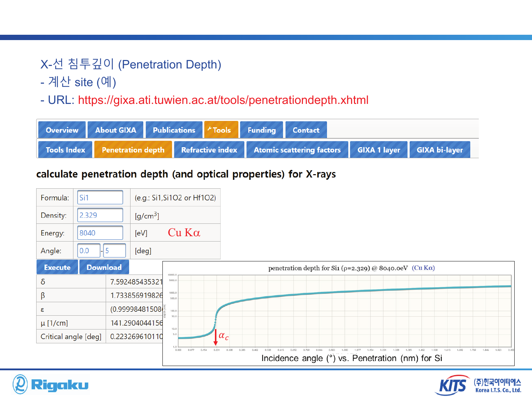The height and width of the screenshot is (399, 532).
Task: Click the Angle start field showing 0.0
Action: [89, 251]
